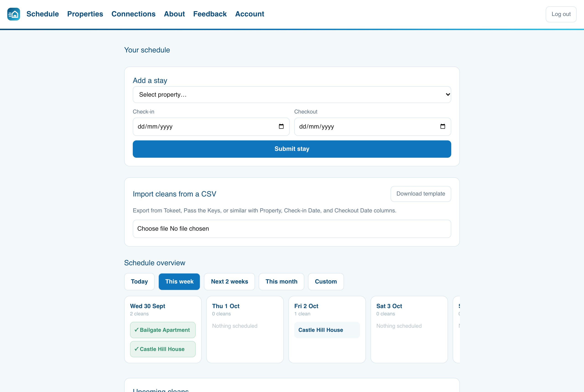Click the "Schedule overview" heading

(155, 263)
